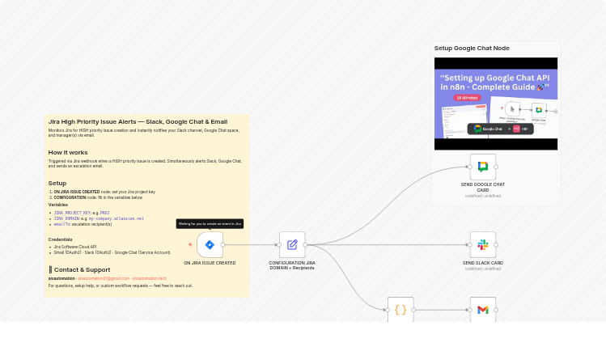Click the 'JIRA_DOMAIN' variable text
This screenshot has height=364, width=606.
pyautogui.click(x=66, y=218)
